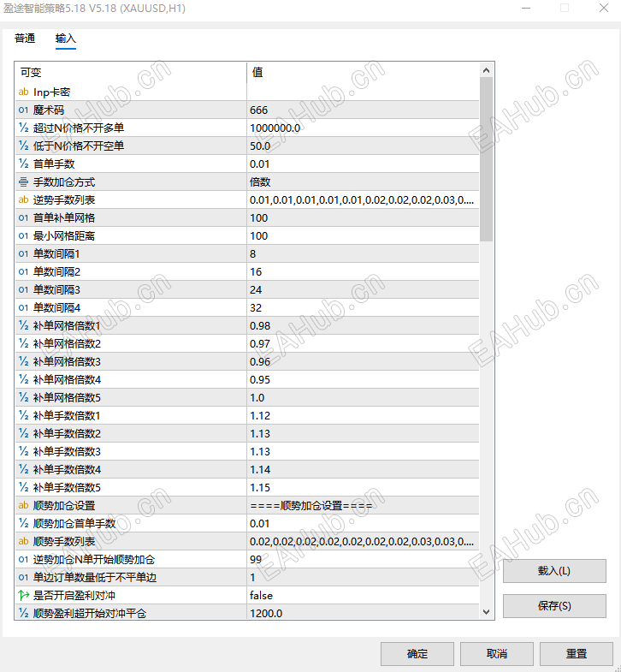
Task: Switch to the 普通 tab
Action: pos(25,39)
